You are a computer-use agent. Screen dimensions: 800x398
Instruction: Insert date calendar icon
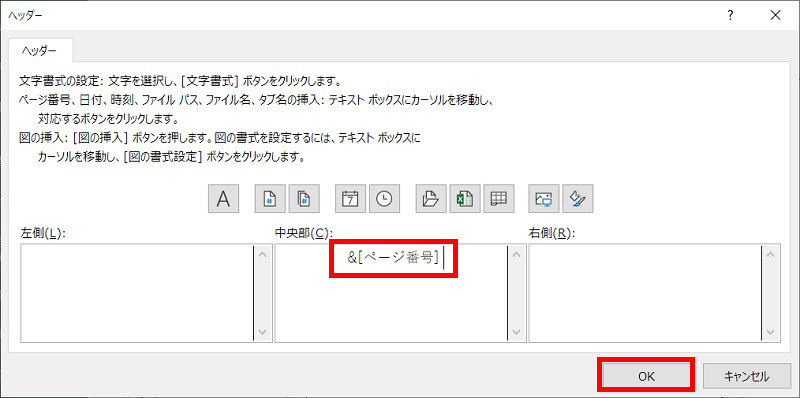[x=351, y=198]
